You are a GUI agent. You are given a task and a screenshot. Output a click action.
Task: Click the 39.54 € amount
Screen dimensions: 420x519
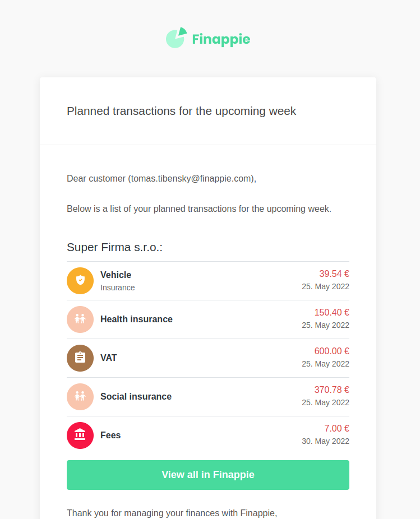pos(334,274)
